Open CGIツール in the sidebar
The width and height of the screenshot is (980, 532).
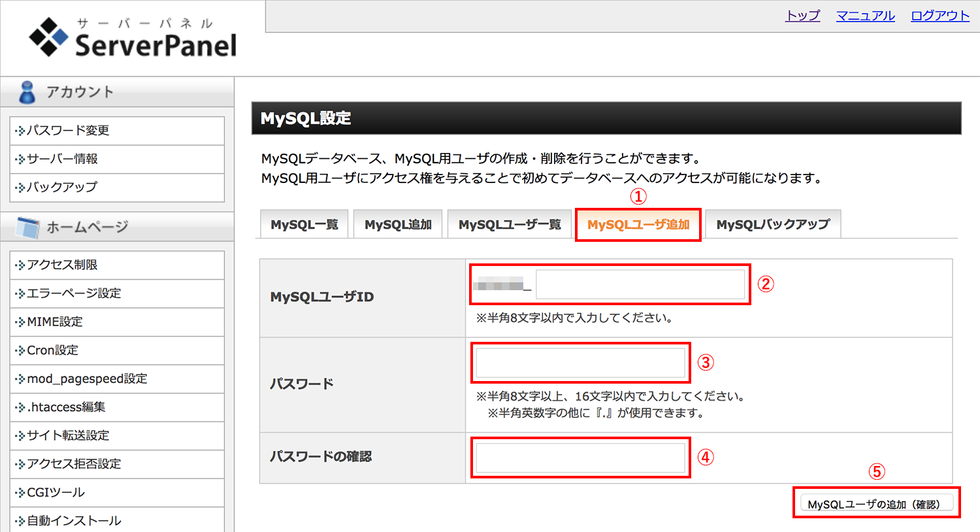pyautogui.click(x=118, y=492)
